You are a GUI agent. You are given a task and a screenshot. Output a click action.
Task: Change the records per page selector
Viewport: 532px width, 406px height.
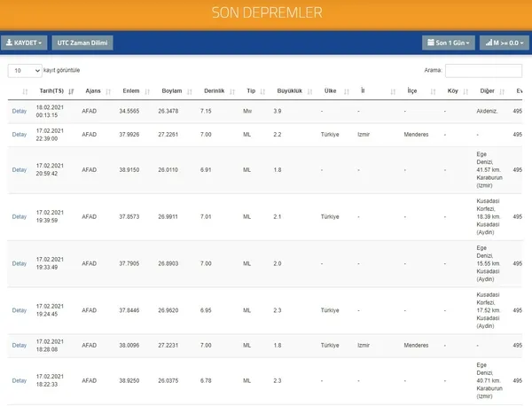pyautogui.click(x=26, y=70)
